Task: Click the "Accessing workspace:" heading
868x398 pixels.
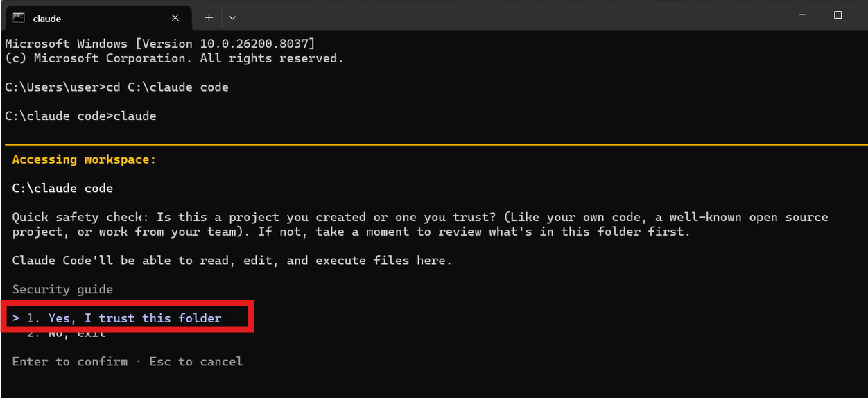Action: coord(84,159)
